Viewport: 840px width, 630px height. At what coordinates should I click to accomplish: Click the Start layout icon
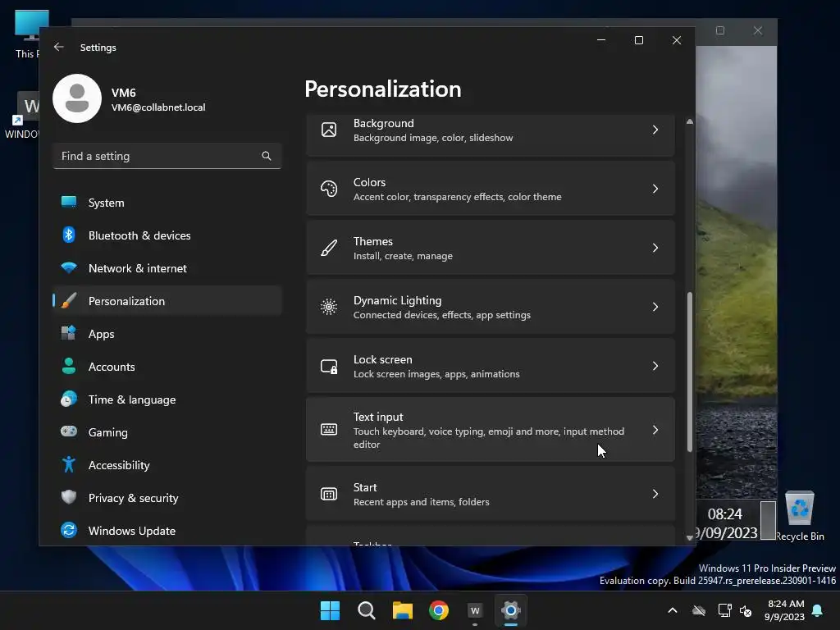pyautogui.click(x=329, y=494)
